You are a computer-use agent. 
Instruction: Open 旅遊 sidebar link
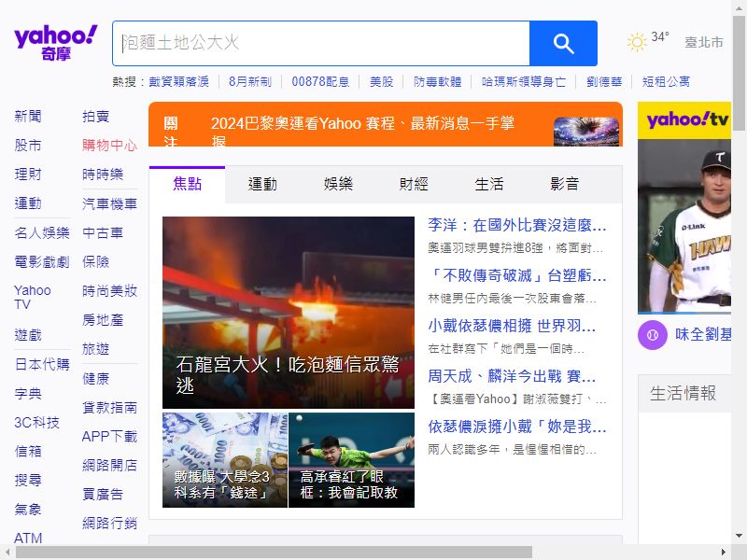point(96,349)
